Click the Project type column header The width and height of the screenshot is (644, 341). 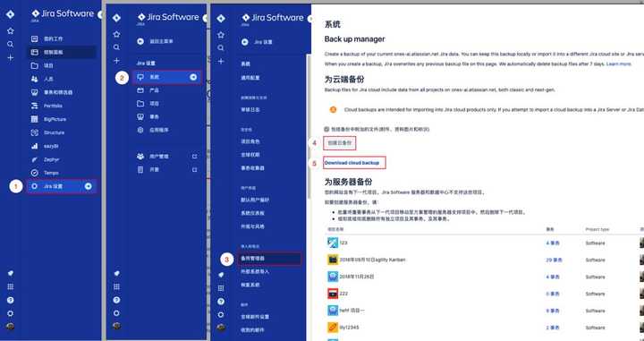coord(597,229)
